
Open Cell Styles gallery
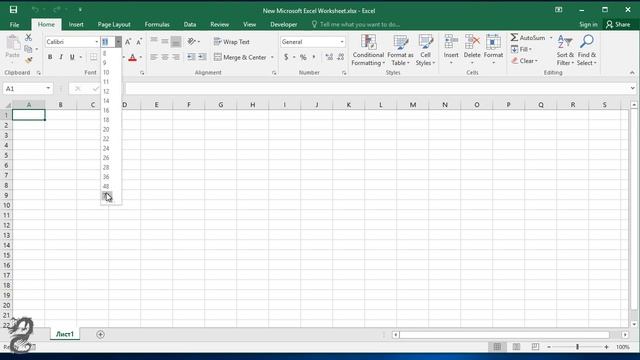(x=425, y=51)
